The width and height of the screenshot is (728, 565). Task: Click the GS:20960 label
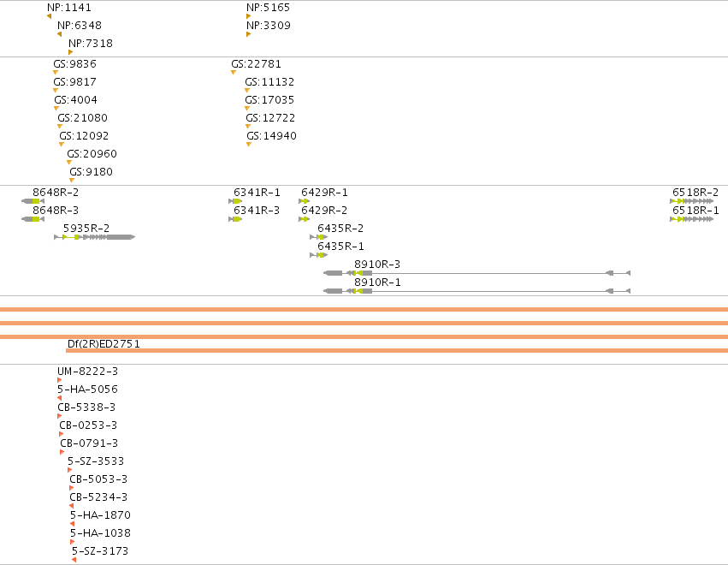tap(92, 154)
